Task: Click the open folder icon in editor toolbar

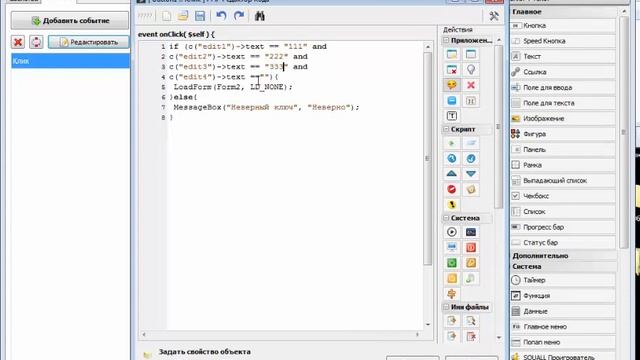Action: (x=183, y=16)
